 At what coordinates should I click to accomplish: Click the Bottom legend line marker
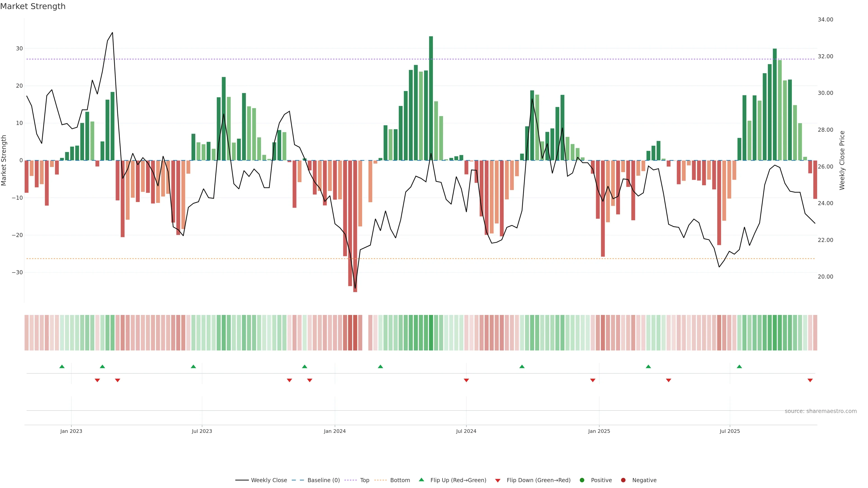380,480
